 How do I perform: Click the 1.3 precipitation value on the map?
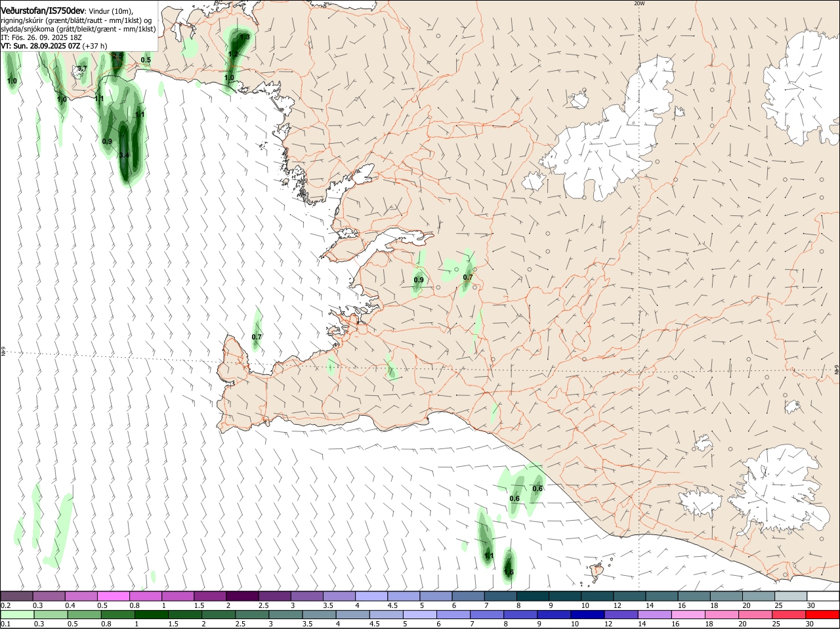coord(245,37)
